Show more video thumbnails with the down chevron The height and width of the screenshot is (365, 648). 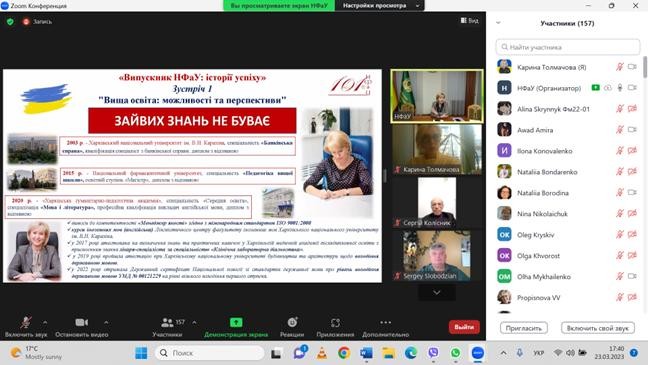436,293
